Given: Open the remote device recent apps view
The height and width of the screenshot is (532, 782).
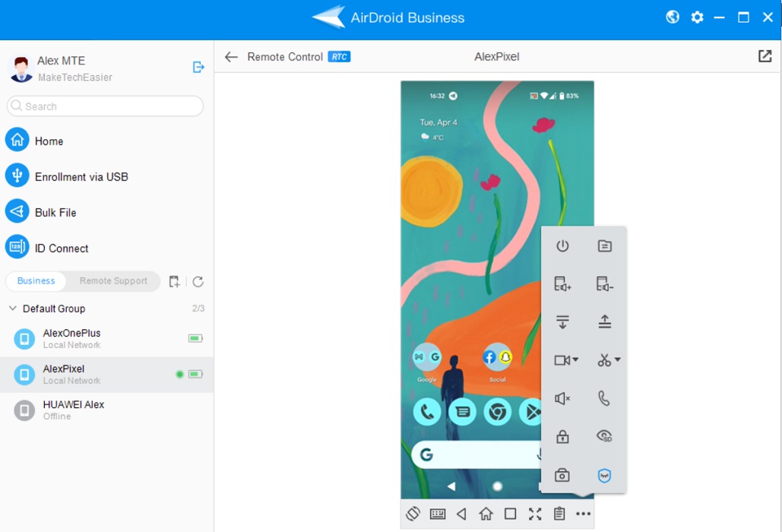Looking at the screenshot, I should coord(511,514).
